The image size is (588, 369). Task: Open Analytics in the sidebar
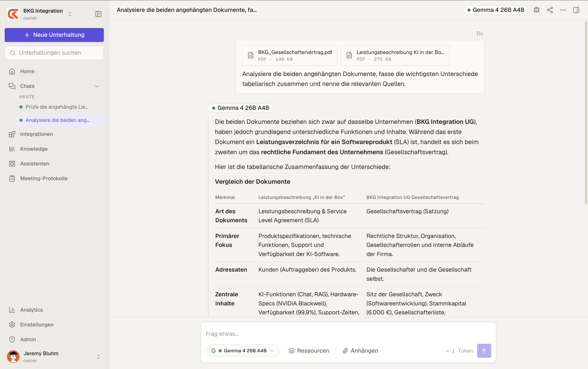[54, 310]
